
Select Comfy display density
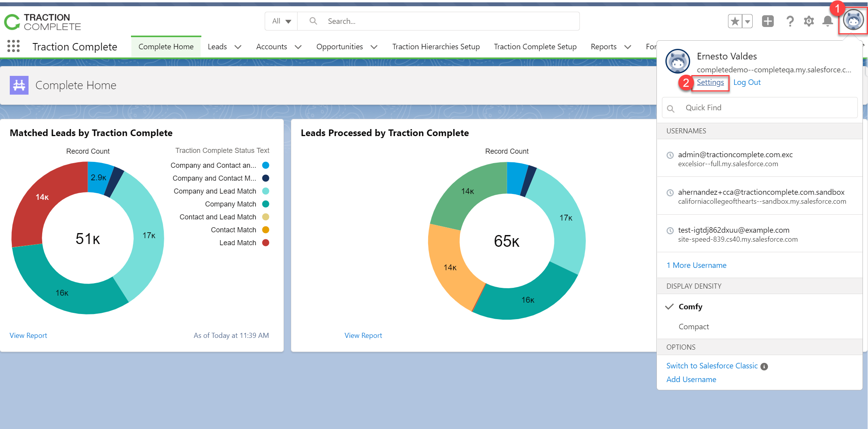[690, 307]
